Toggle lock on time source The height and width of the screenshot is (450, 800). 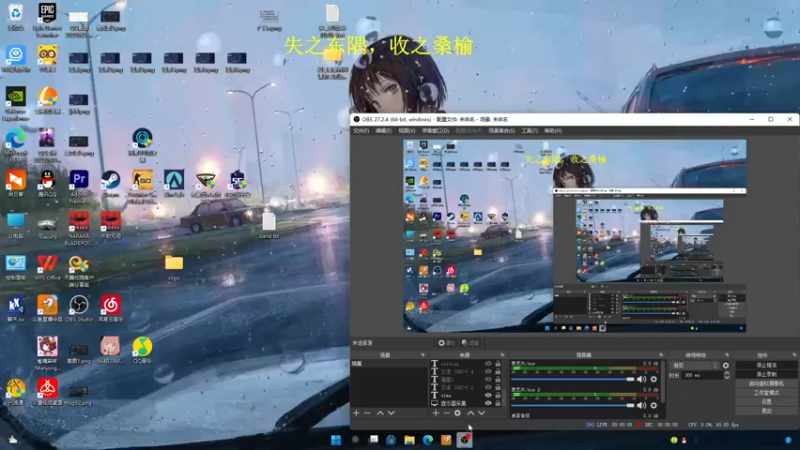coord(498,395)
